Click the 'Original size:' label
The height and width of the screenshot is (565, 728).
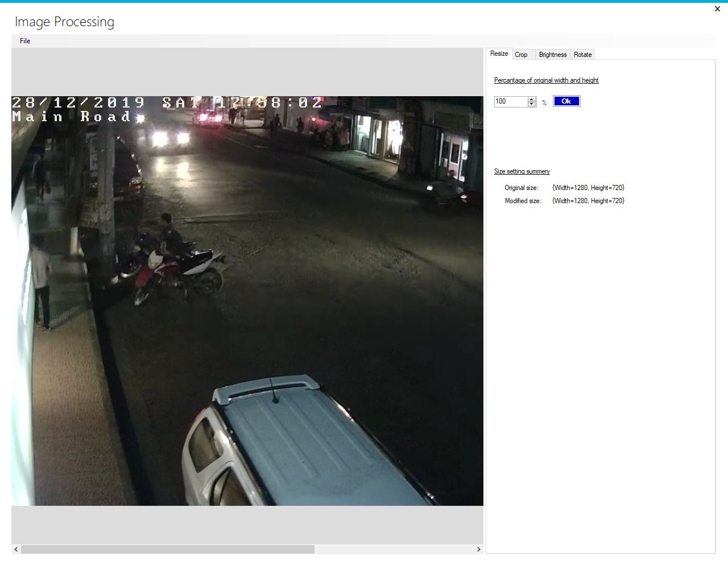521,188
